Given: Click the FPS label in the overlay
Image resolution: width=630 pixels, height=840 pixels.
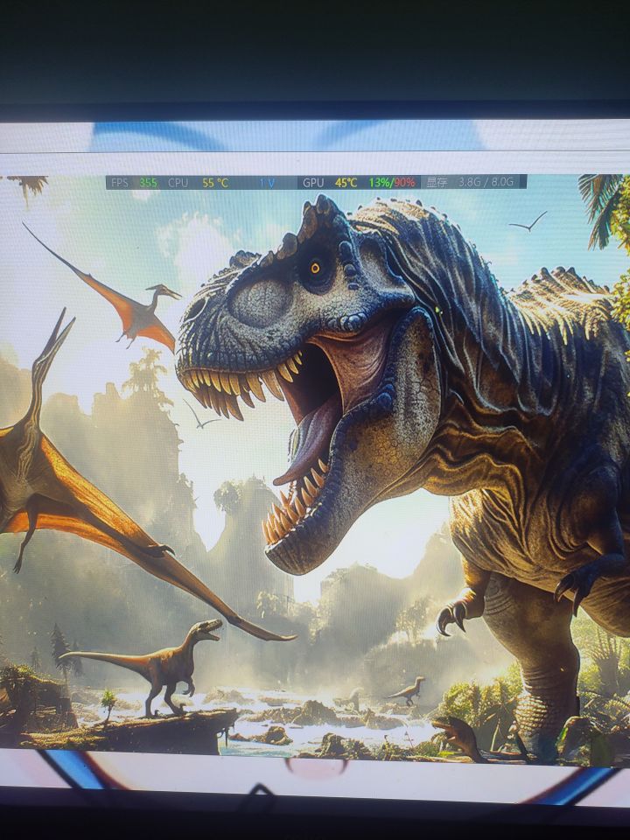Looking at the screenshot, I should click(120, 183).
